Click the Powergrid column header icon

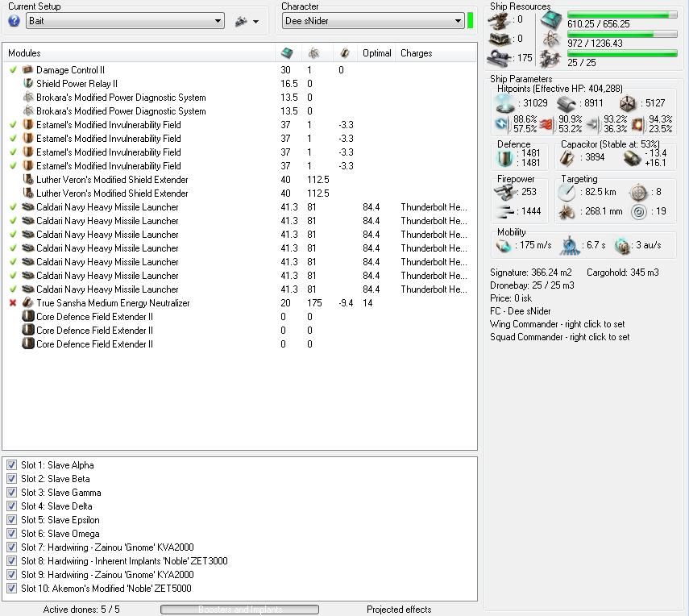(x=313, y=53)
